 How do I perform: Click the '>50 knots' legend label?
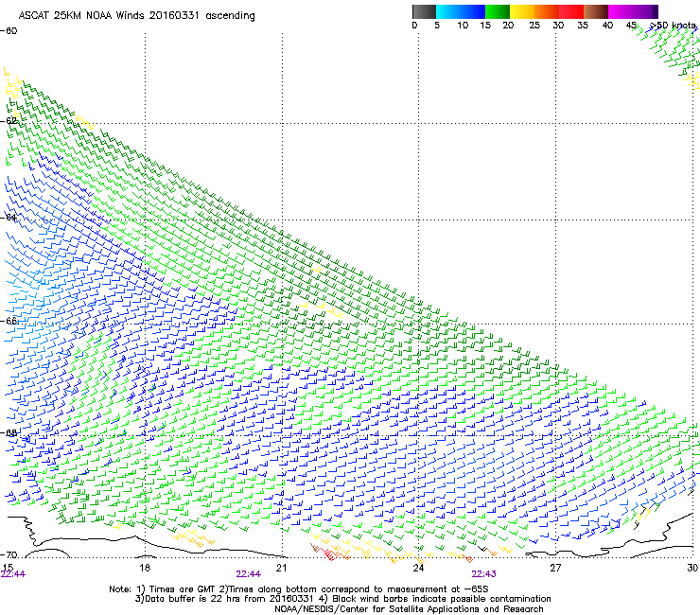click(x=673, y=26)
